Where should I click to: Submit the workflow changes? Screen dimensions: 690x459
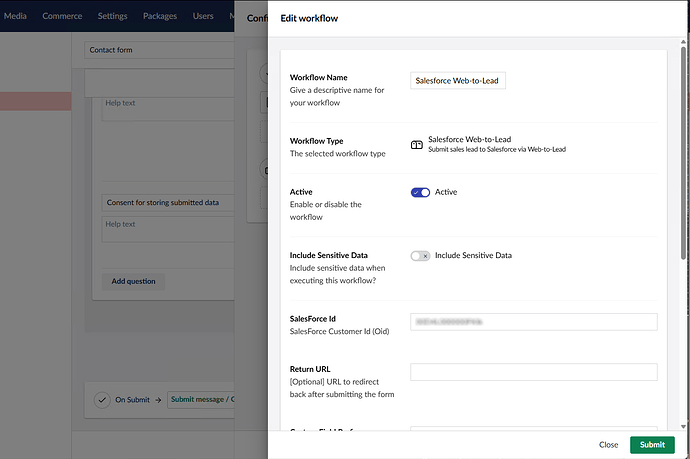652,444
